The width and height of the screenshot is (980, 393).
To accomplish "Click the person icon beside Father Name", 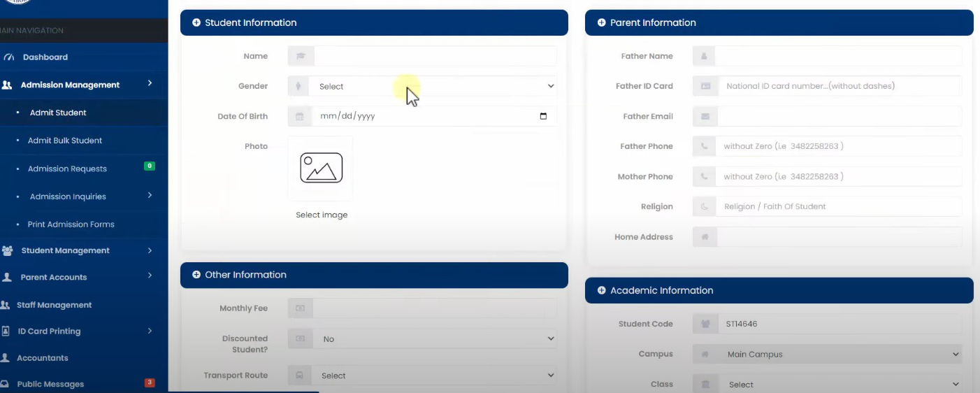I will tap(704, 56).
